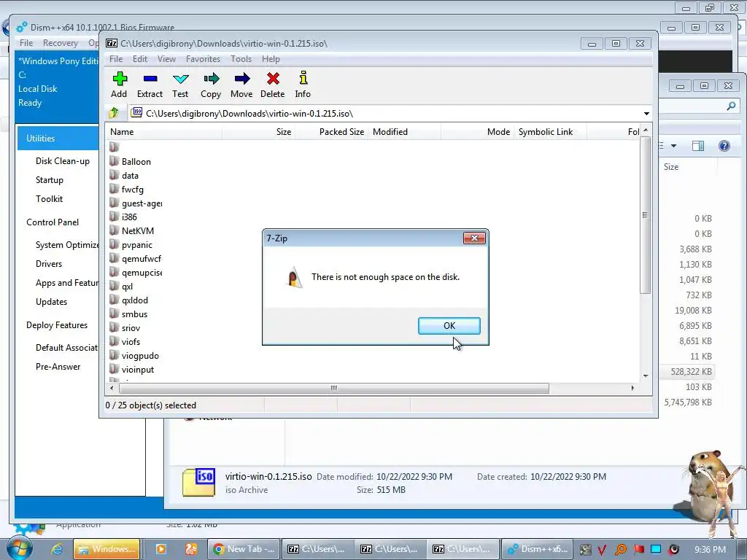This screenshot has width=747, height=560.
Task: Switch to Dism++ taskbar button
Action: click(x=536, y=549)
